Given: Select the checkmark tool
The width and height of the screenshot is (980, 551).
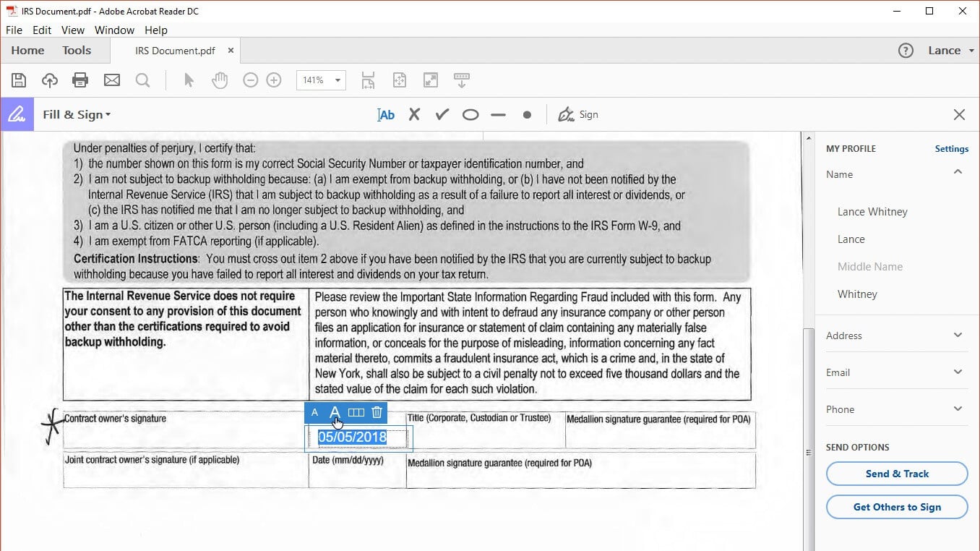Looking at the screenshot, I should [x=442, y=114].
